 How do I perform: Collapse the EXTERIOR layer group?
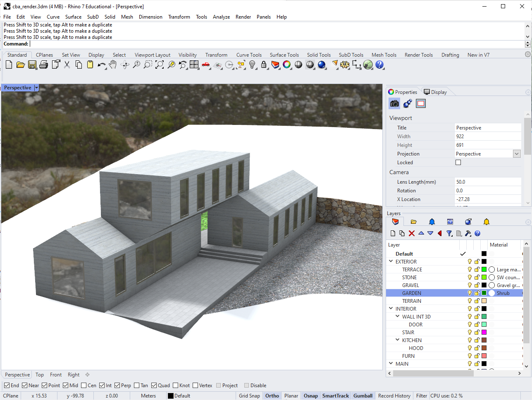click(391, 261)
